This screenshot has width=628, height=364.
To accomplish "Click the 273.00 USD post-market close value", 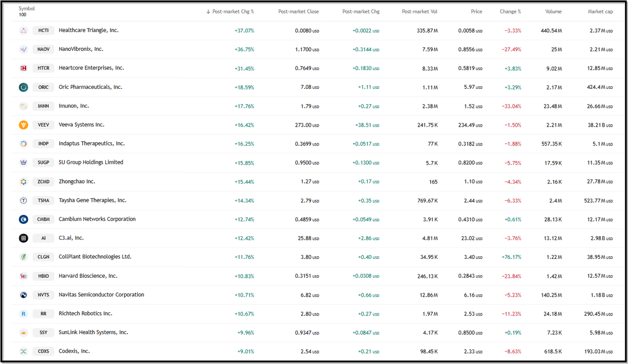I will coord(308,125).
